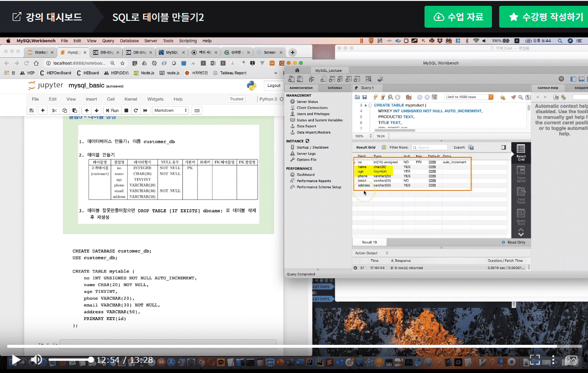Execute query with lightning bolt icon
Viewport: 588px width, 373px height.
(375, 97)
